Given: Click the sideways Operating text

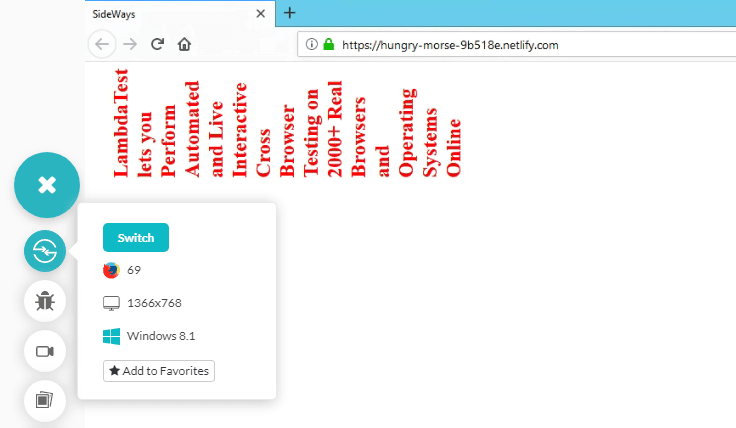Looking at the screenshot, I should pos(406,133).
